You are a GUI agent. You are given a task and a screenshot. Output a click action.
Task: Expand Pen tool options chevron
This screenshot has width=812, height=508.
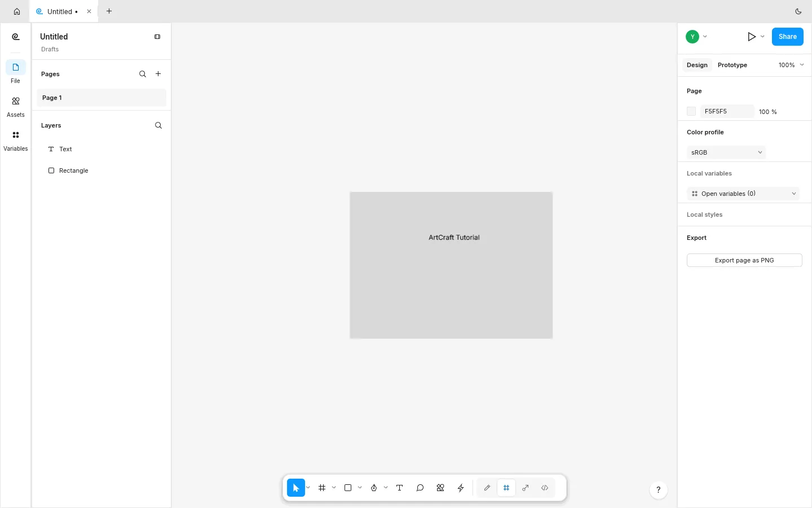tap(386, 488)
